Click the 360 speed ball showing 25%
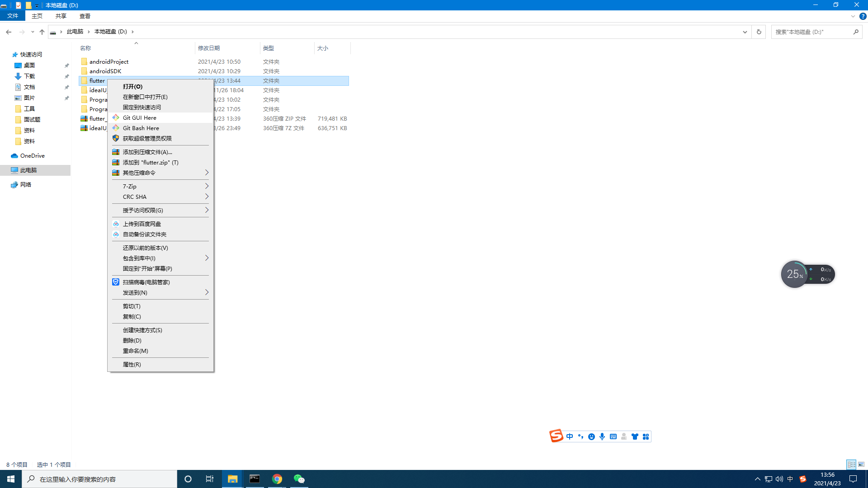Screen dimensions: 868x488 pos(794,274)
